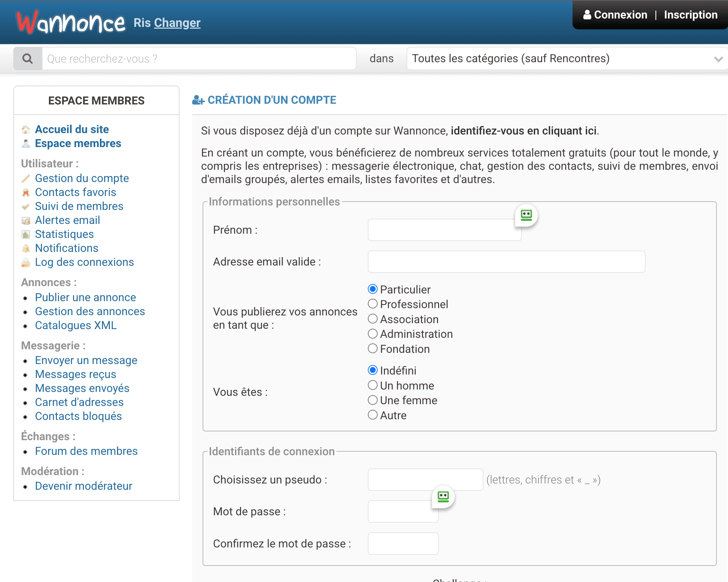Click the password manager icon near Prénom field
728x582 pixels.
point(526,215)
